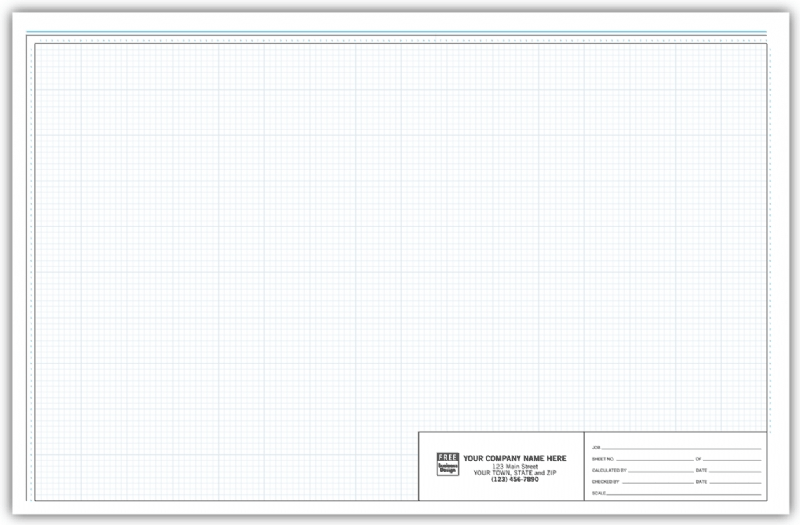Image resolution: width=800 pixels, height=525 pixels.
Task: Click the YOUR TOWN, STATE and ZIP line
Action: (x=515, y=473)
